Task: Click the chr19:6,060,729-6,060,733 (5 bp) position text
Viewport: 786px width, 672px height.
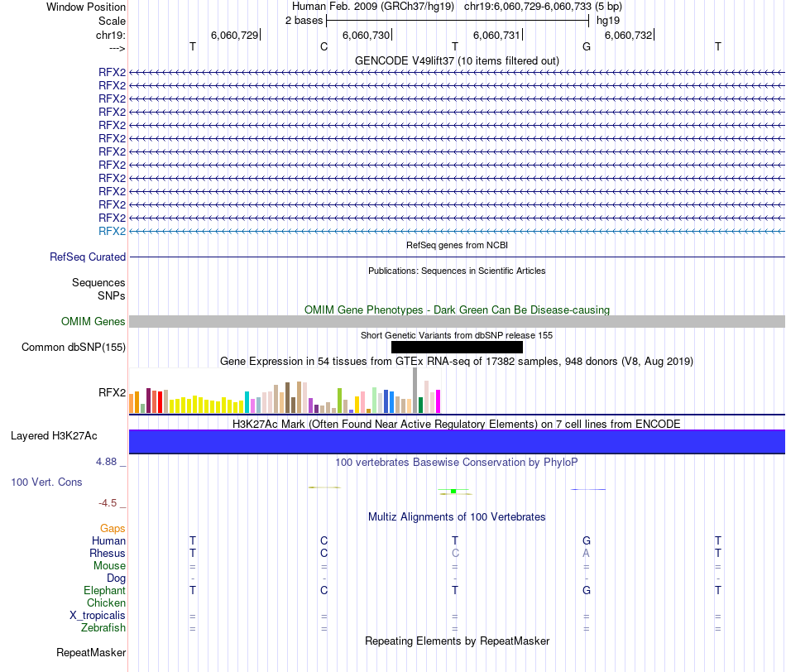Action: 543,7
